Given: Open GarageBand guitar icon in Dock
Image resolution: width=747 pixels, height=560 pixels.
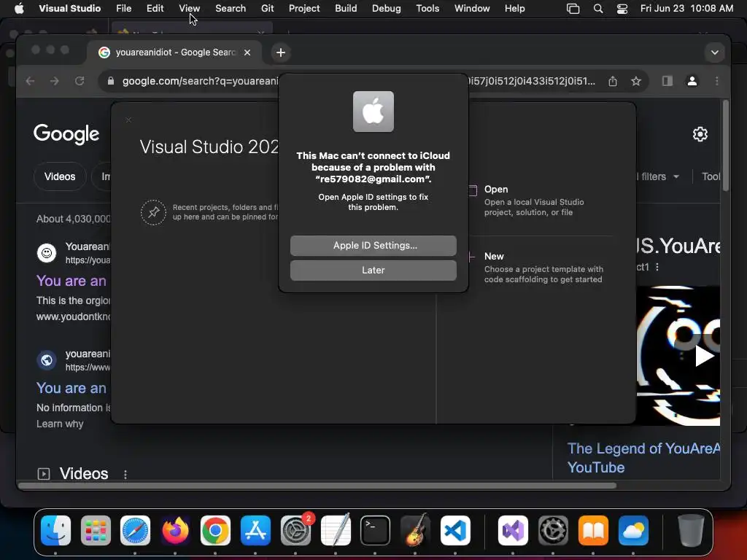Looking at the screenshot, I should point(415,531).
